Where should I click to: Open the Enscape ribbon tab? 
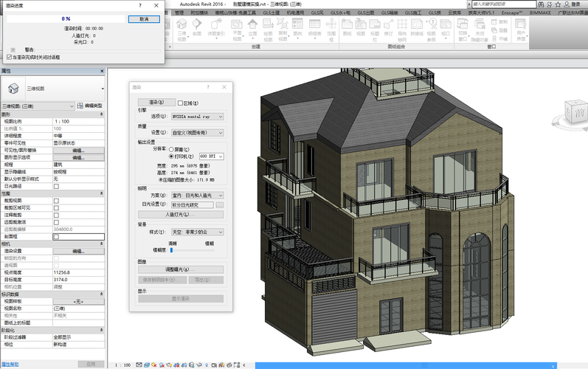tap(511, 13)
